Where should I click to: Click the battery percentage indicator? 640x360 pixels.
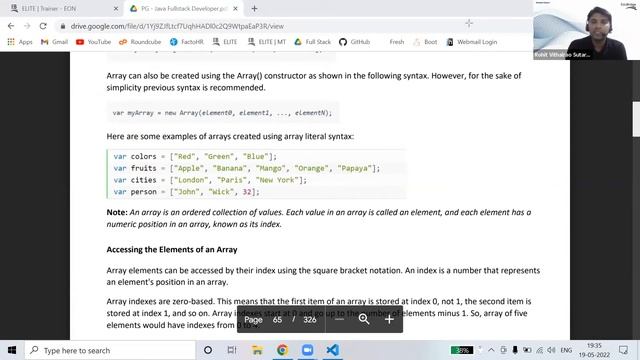tap(462, 350)
